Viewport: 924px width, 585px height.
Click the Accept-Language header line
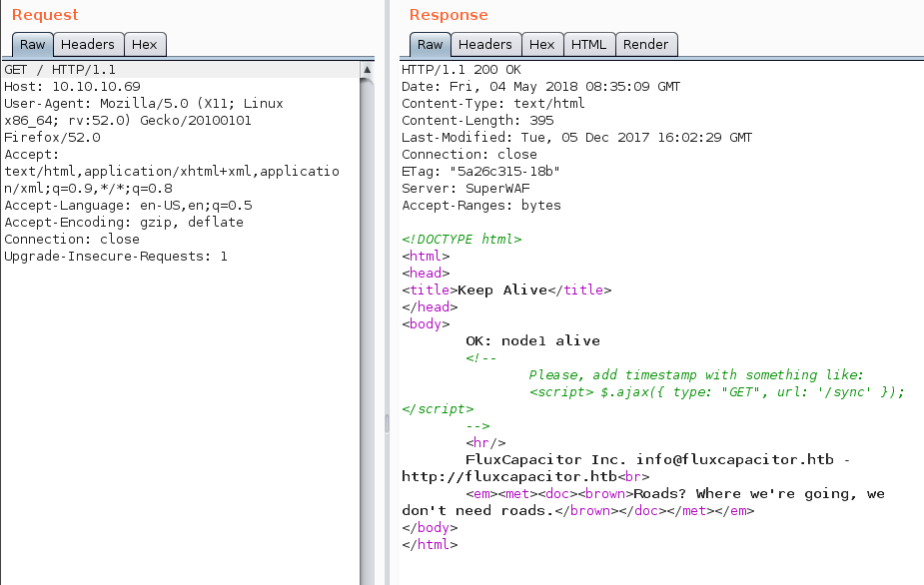pyautogui.click(x=129, y=206)
